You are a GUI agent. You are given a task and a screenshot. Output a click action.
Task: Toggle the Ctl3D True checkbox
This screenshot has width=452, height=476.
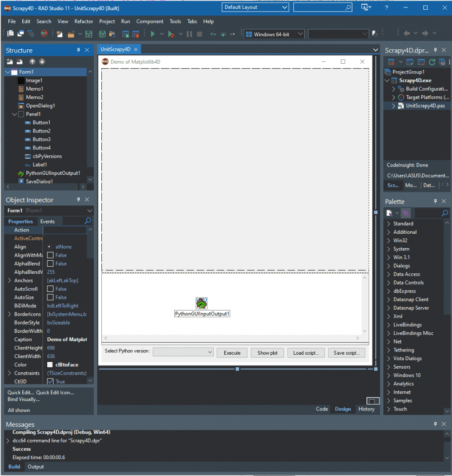pos(50,381)
